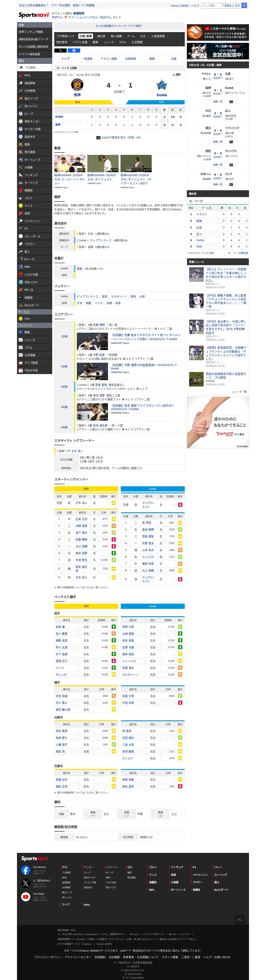Open 南海トラフ地震編 link at top
Viewport: 266px width, 980px height.
pos(84,5)
